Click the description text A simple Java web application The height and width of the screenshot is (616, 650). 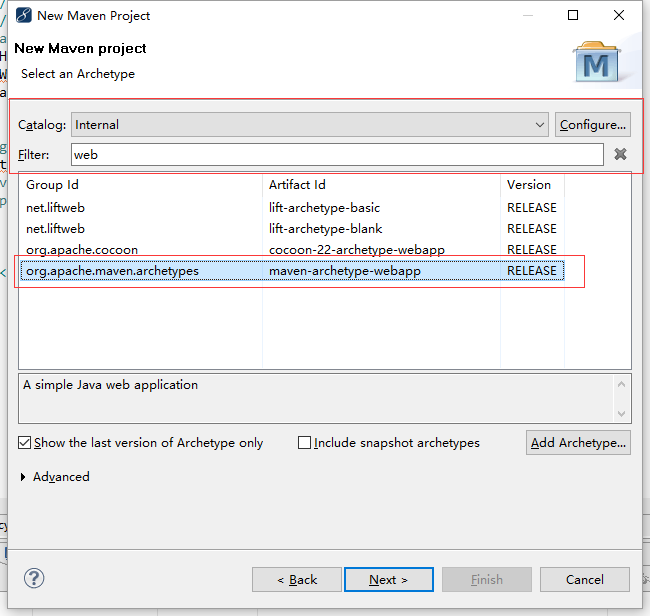click(x=110, y=385)
